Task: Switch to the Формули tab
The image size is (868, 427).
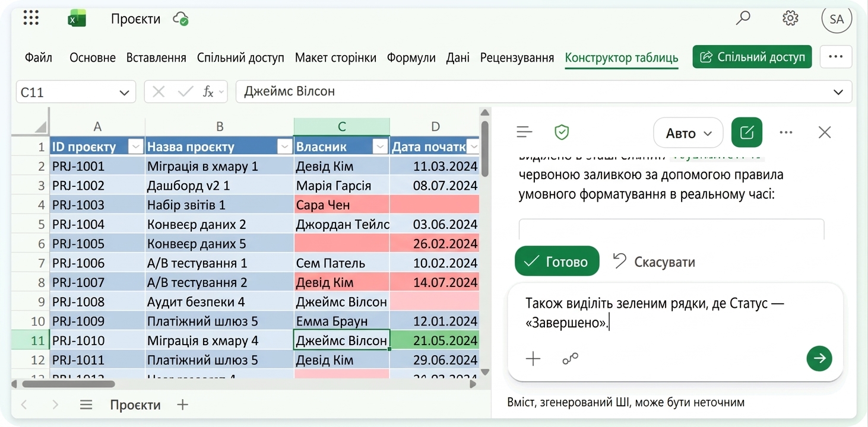Action: point(411,58)
